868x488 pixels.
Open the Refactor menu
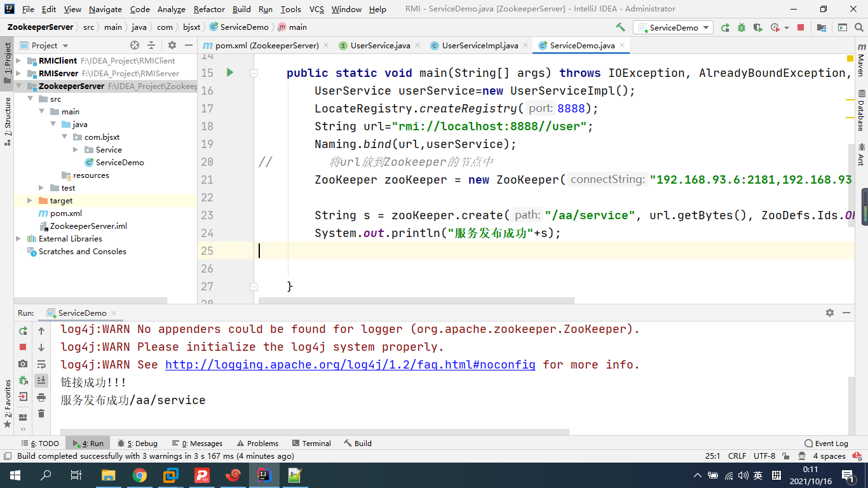click(209, 9)
